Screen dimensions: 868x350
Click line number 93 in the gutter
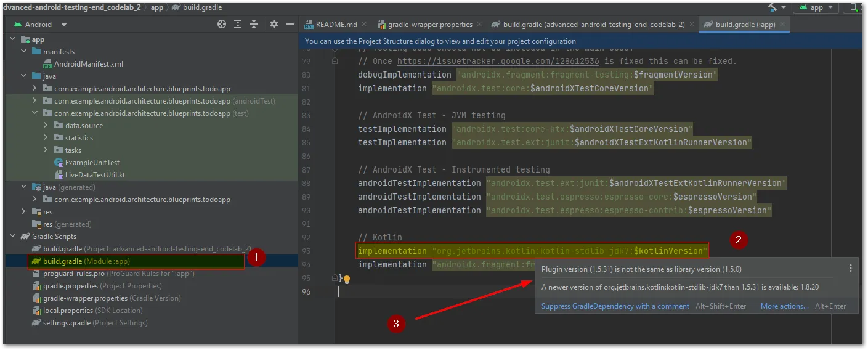click(x=306, y=251)
